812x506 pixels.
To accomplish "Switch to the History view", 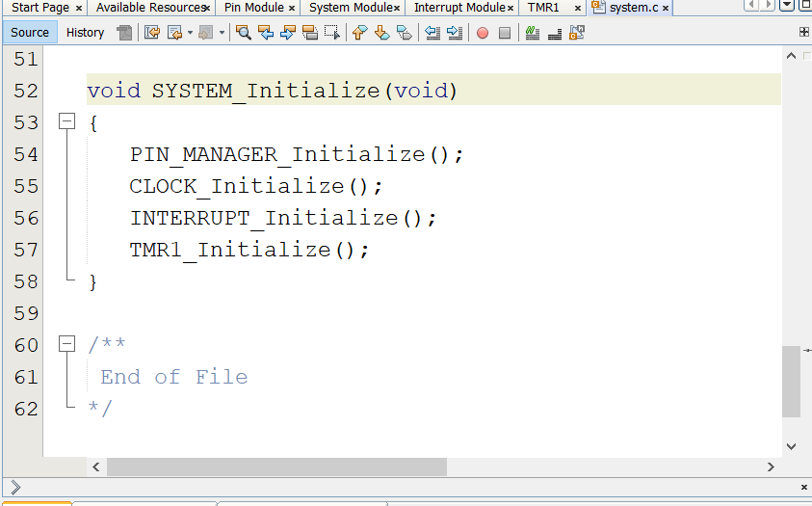I will coord(85,32).
